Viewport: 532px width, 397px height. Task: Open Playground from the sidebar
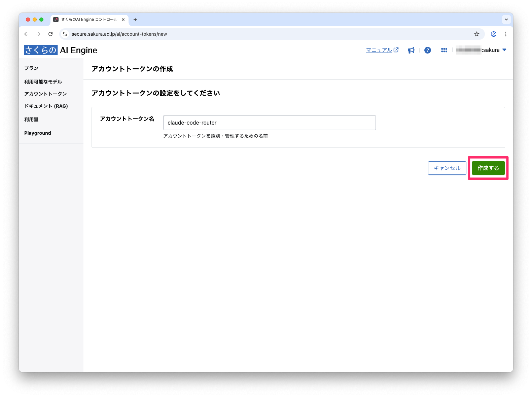pos(38,133)
